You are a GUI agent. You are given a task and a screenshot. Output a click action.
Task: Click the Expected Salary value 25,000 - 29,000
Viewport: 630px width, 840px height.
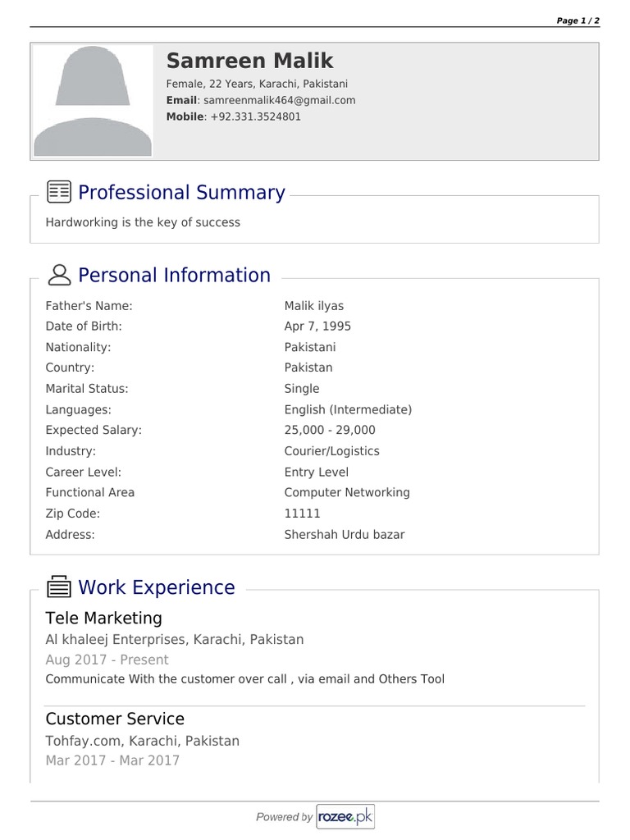(330, 430)
